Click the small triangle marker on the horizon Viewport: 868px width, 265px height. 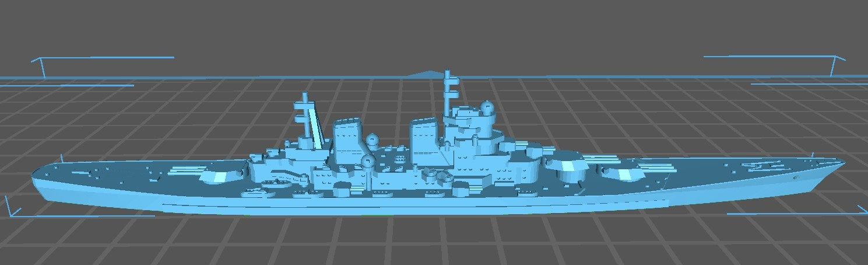430,74
